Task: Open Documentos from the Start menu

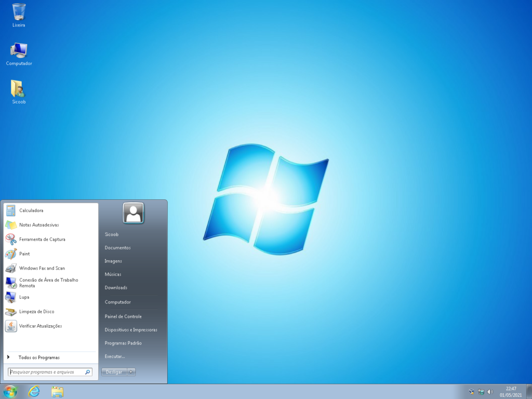Action: pos(118,248)
